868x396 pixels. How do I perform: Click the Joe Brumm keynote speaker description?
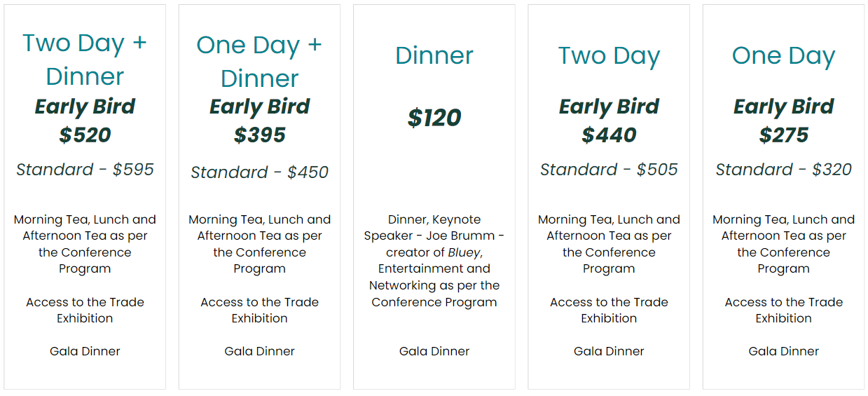tap(434, 236)
